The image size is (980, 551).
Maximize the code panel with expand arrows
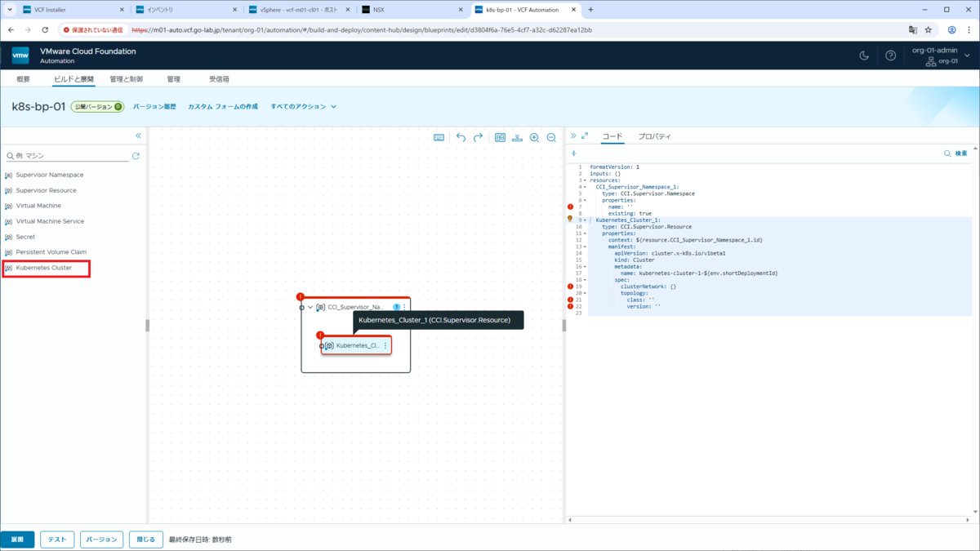pos(585,136)
